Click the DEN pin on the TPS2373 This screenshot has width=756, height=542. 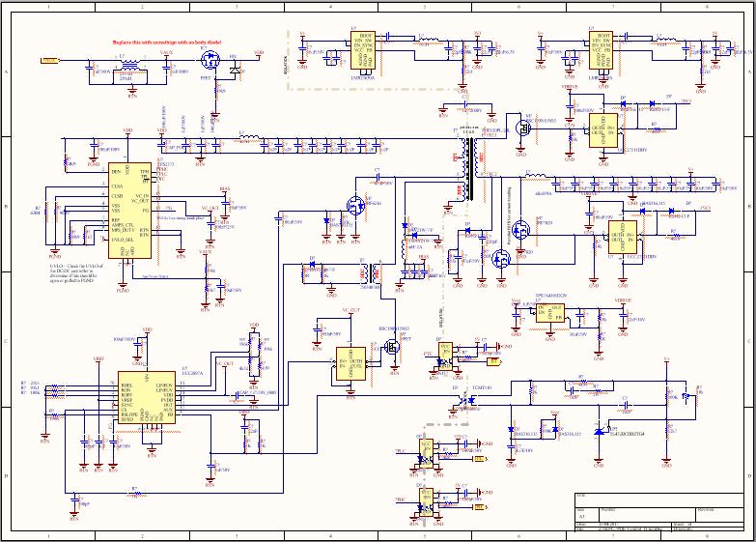coord(116,171)
